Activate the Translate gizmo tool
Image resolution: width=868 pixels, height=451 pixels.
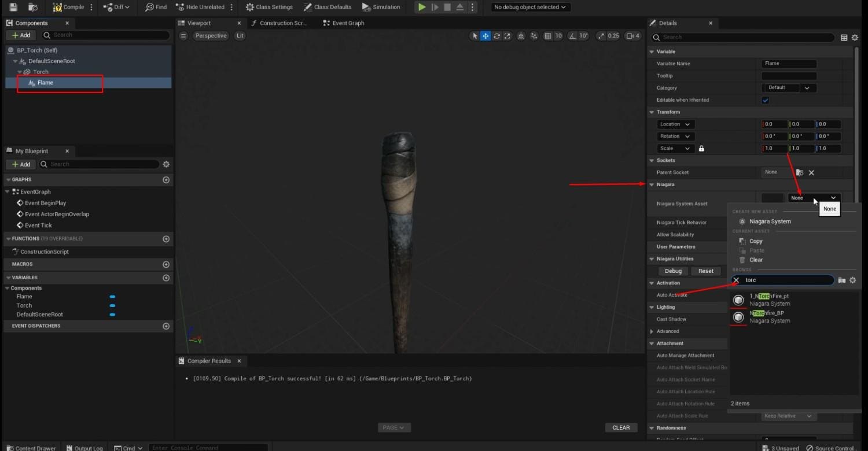click(486, 36)
